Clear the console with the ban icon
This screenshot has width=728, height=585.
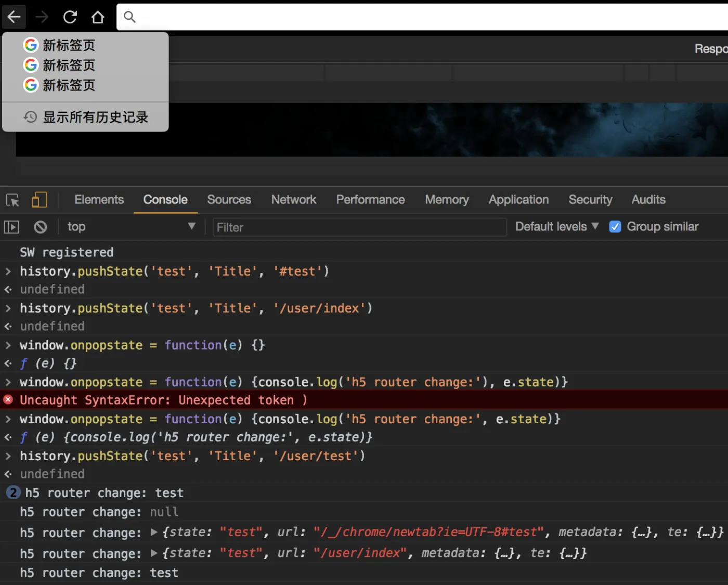click(x=40, y=227)
